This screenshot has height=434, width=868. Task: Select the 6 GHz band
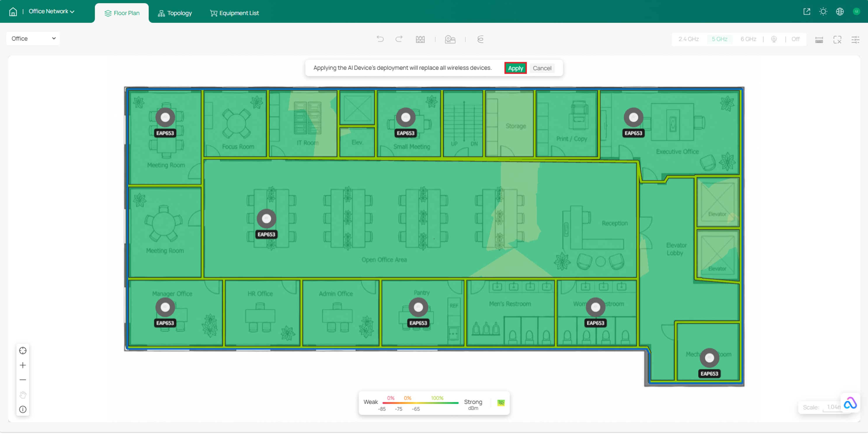coord(748,39)
